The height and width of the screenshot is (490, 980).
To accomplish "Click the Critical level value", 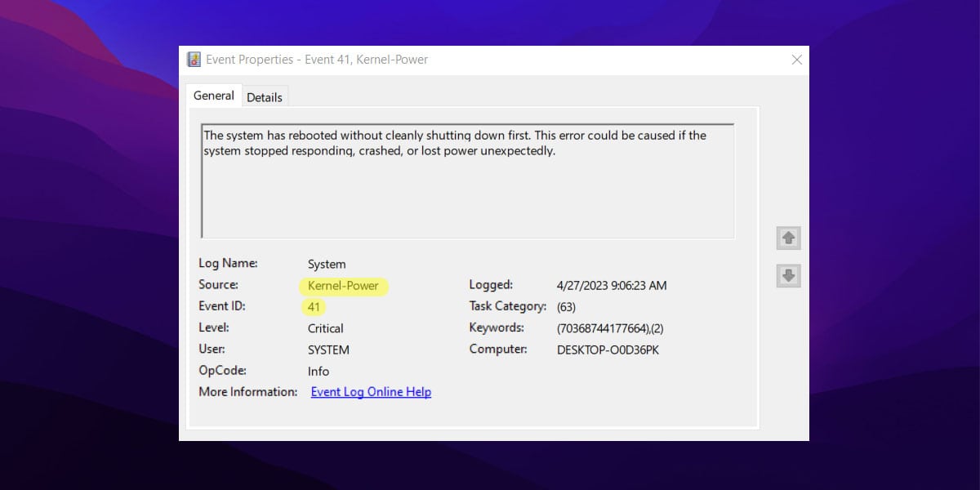I will click(325, 327).
